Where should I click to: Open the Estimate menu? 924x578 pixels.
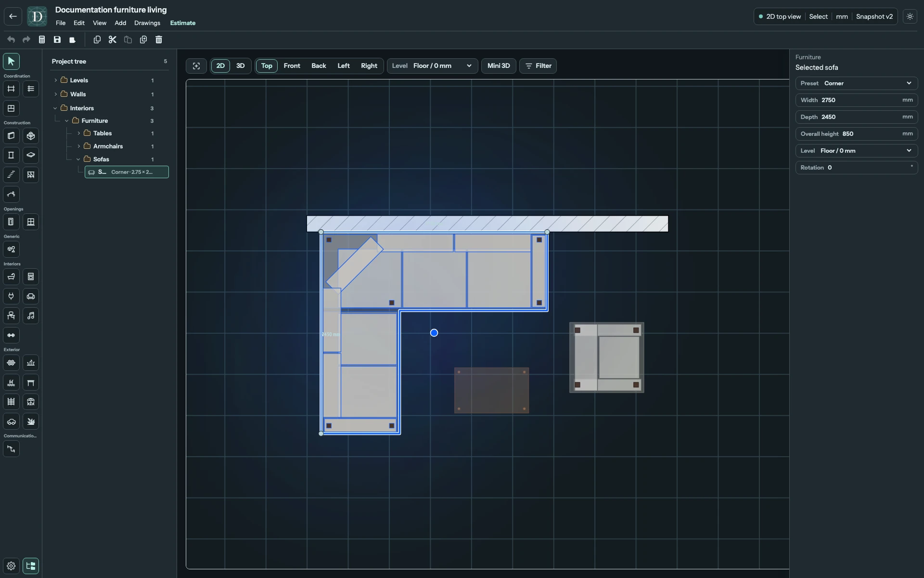tap(183, 23)
